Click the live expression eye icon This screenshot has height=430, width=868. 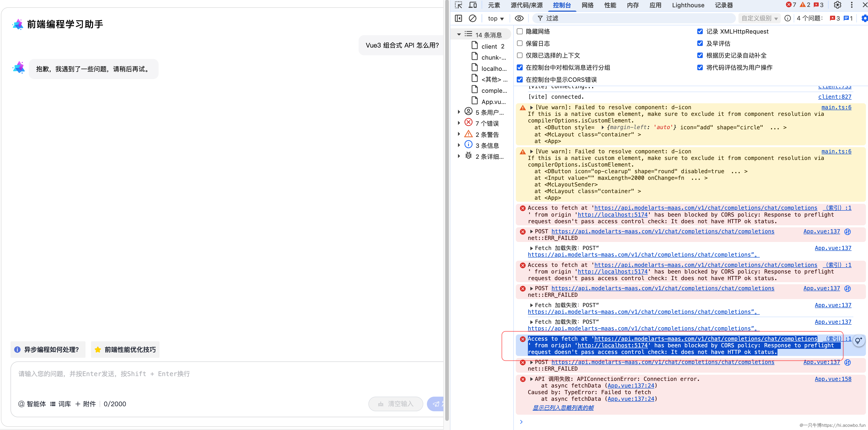(519, 18)
